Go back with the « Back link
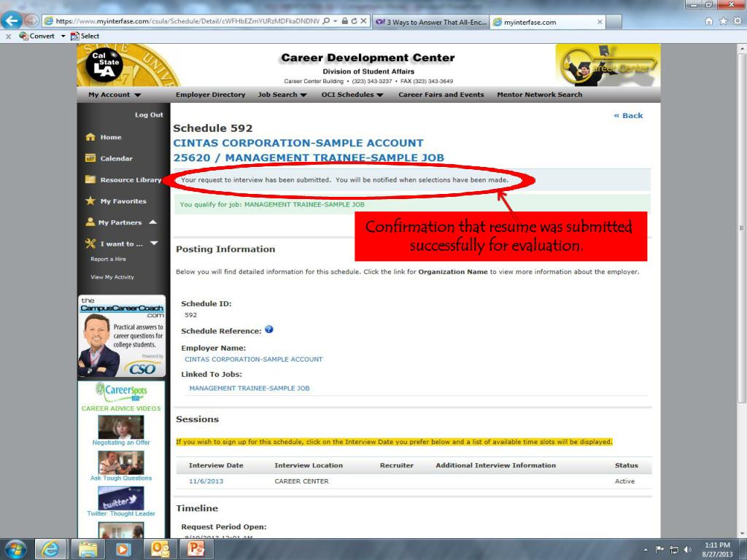747x560 pixels. (x=628, y=116)
